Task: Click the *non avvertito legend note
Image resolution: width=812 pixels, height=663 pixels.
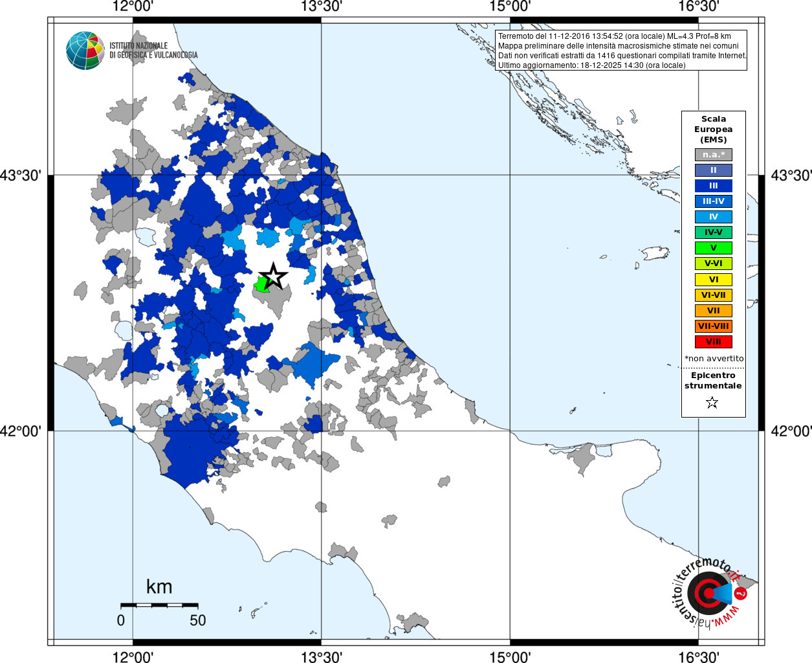Action: (714, 358)
